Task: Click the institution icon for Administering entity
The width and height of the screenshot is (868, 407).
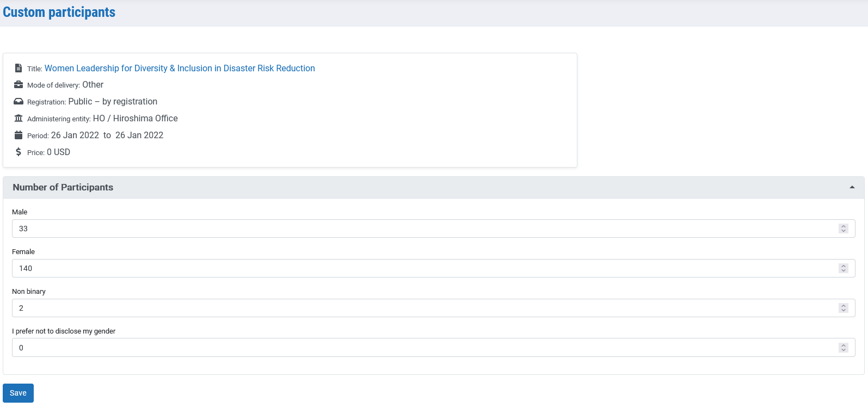Action: 19,119
